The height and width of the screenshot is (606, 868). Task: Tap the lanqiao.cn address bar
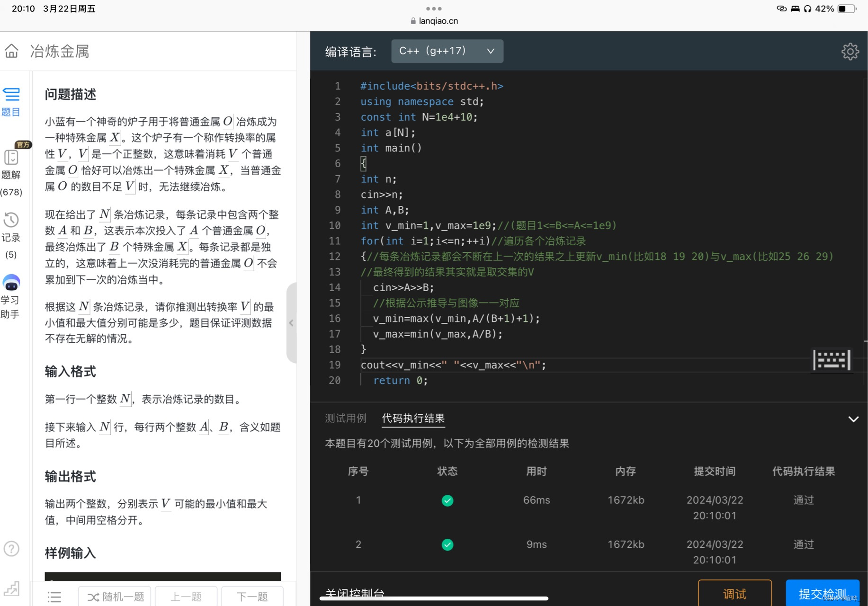point(434,21)
